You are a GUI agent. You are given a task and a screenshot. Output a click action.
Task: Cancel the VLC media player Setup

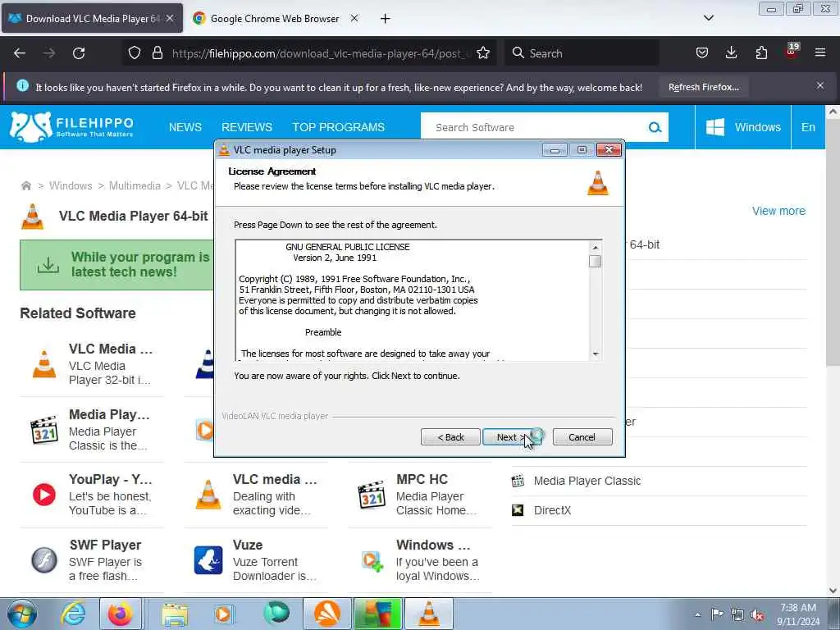point(582,437)
